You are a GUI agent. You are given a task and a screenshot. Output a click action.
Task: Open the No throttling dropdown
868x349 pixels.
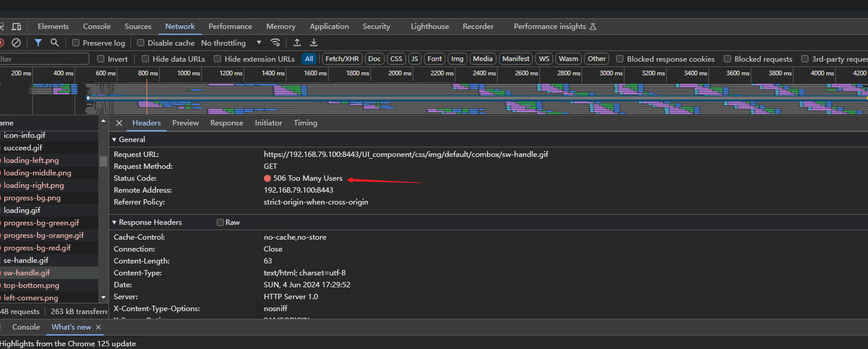pos(231,43)
